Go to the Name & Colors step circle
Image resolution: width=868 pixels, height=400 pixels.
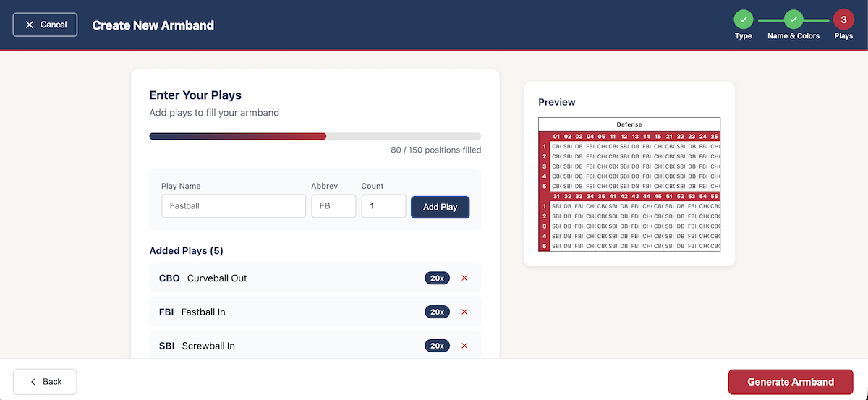click(793, 20)
